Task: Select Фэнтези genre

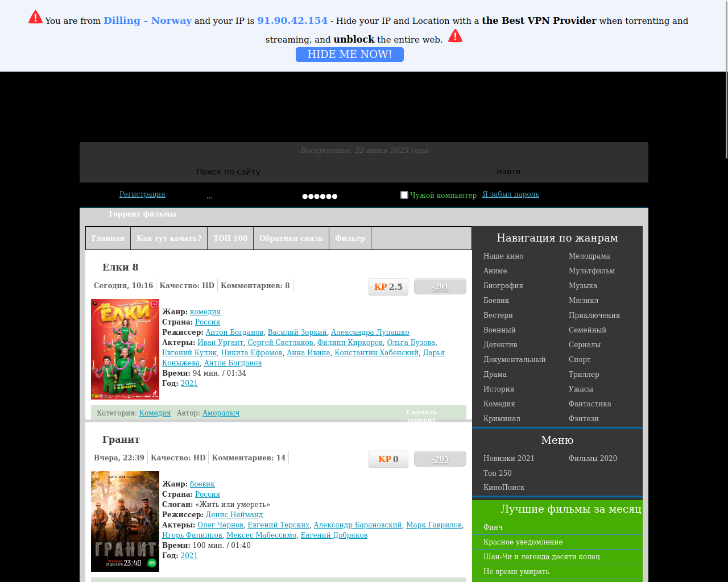Action: pos(584,418)
